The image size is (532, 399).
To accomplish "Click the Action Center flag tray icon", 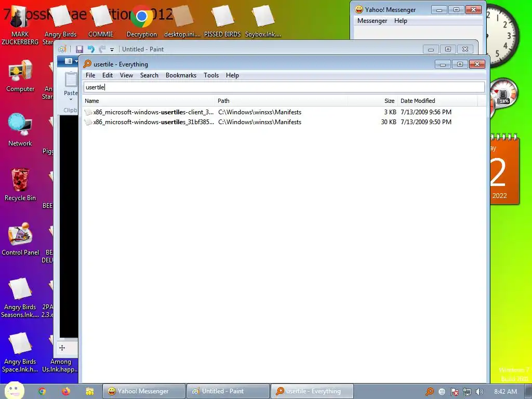I will pyautogui.click(x=454, y=392).
